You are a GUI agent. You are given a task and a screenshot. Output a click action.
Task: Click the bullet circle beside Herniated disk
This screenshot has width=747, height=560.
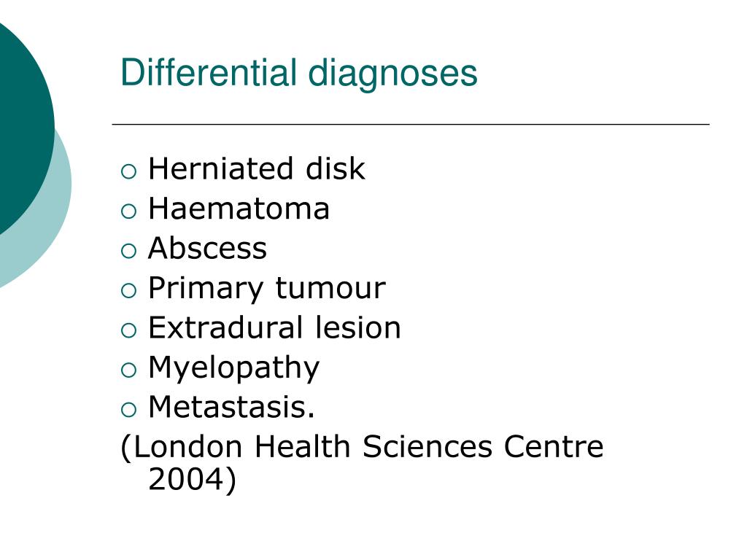tap(128, 171)
